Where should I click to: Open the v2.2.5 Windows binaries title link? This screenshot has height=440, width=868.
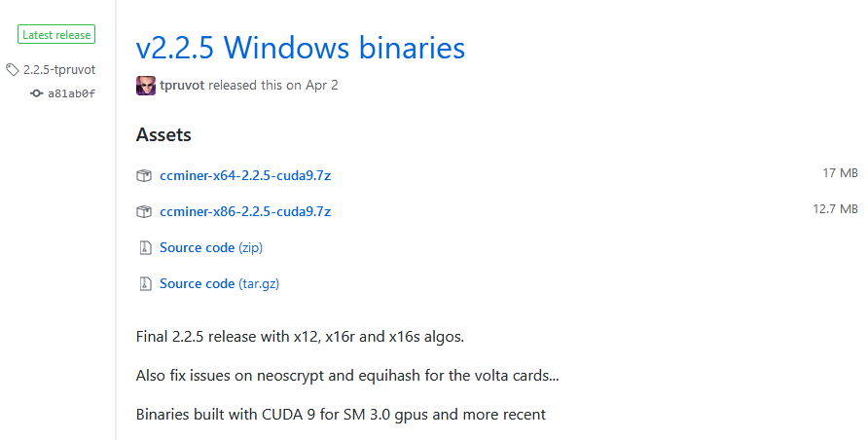(x=301, y=48)
